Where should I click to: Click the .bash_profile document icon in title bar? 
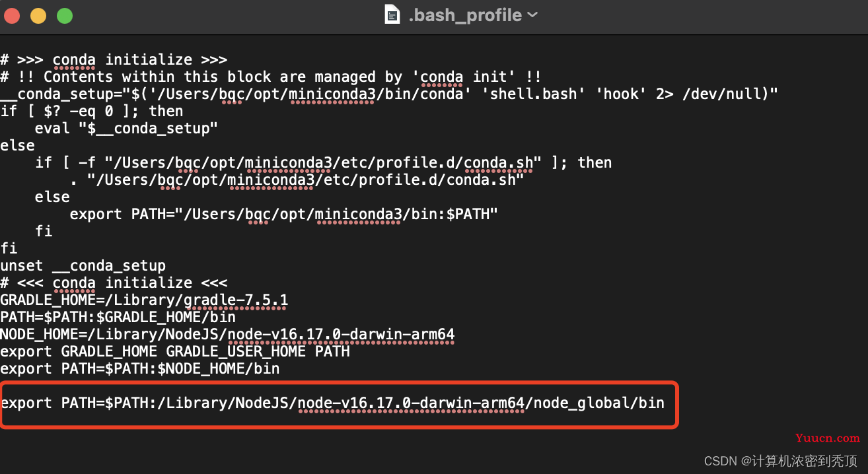click(392, 15)
